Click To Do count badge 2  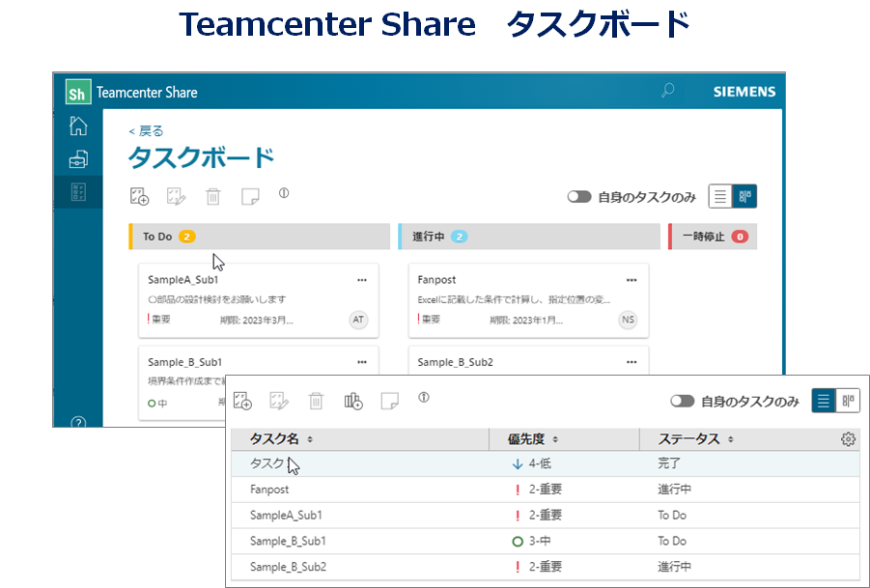187,237
